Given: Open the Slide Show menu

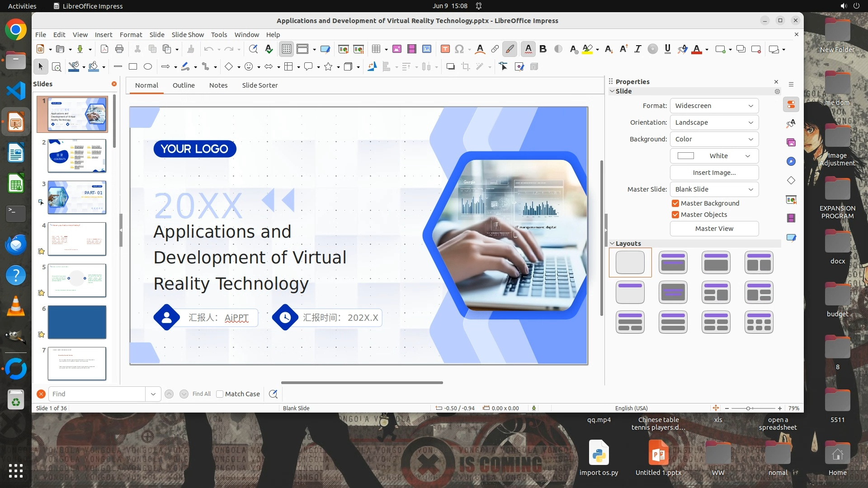Looking at the screenshot, I should tap(188, 35).
